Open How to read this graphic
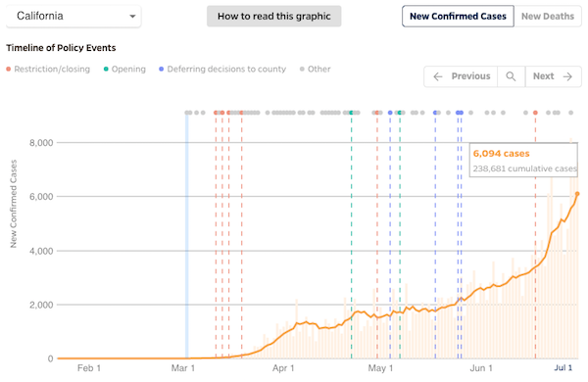This screenshot has height=382, width=588. [x=273, y=16]
